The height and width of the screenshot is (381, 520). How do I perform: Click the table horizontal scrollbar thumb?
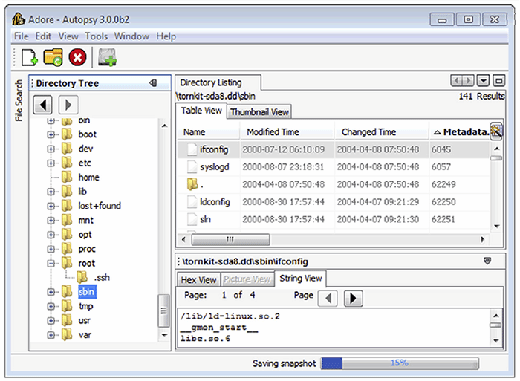click(230, 239)
